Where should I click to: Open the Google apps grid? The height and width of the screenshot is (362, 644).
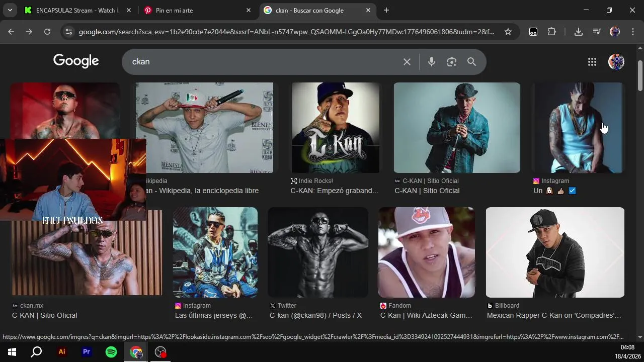click(592, 62)
